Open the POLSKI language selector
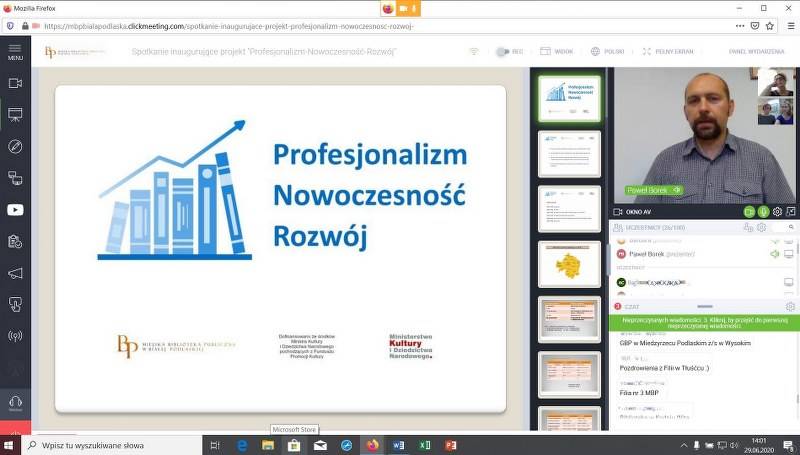800x455 pixels. (x=607, y=51)
